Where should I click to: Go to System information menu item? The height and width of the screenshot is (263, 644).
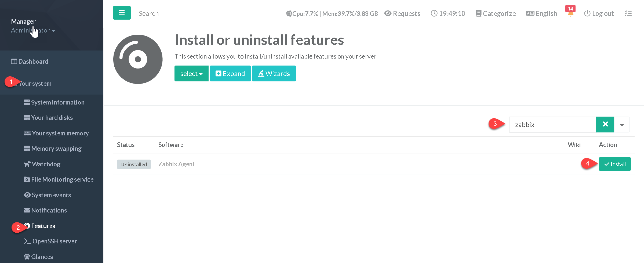coord(57,102)
